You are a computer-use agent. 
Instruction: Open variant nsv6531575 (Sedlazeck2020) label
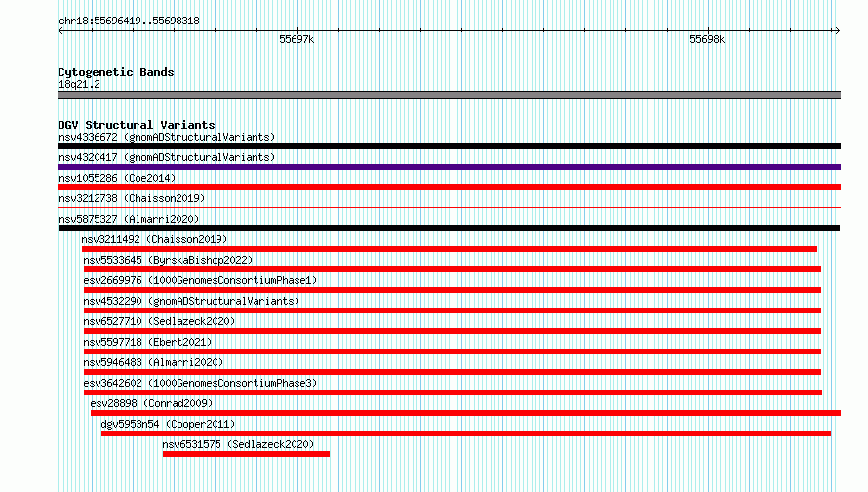click(238, 444)
